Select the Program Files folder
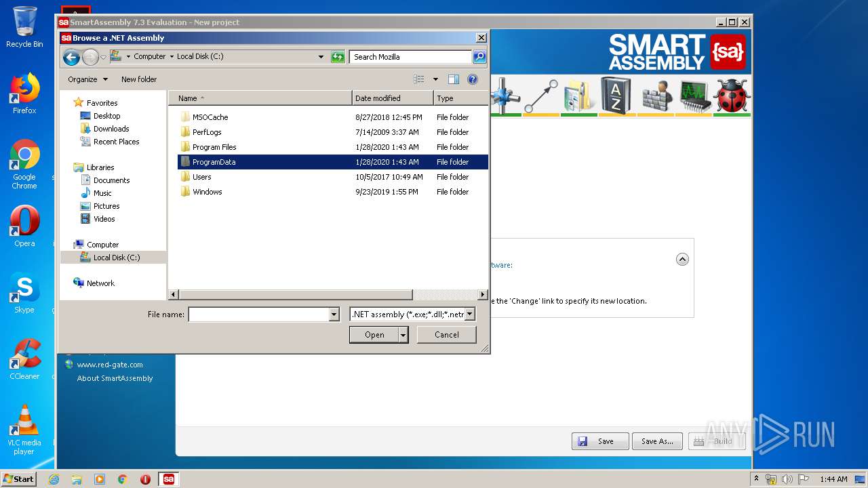This screenshot has height=488, width=868. (x=214, y=147)
